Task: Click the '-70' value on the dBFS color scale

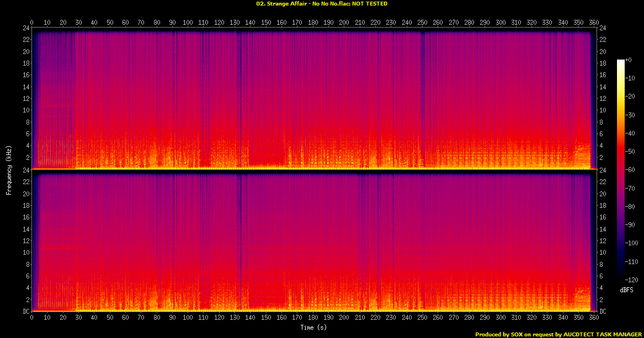Action: tap(630, 188)
